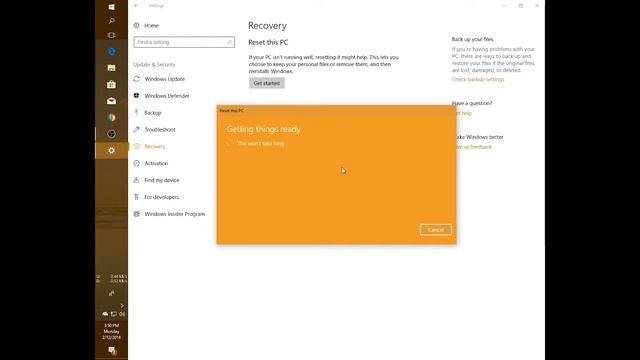Open Mail app from taskbar

(111, 101)
